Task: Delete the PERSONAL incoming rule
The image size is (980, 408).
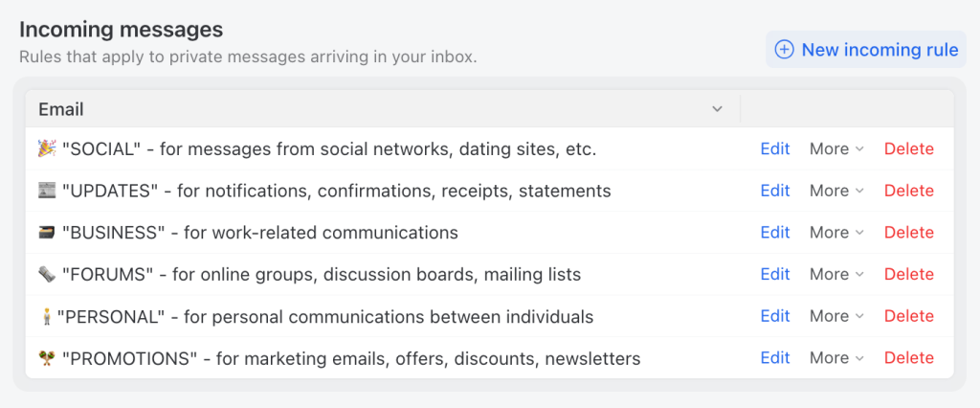Action: pos(908,316)
